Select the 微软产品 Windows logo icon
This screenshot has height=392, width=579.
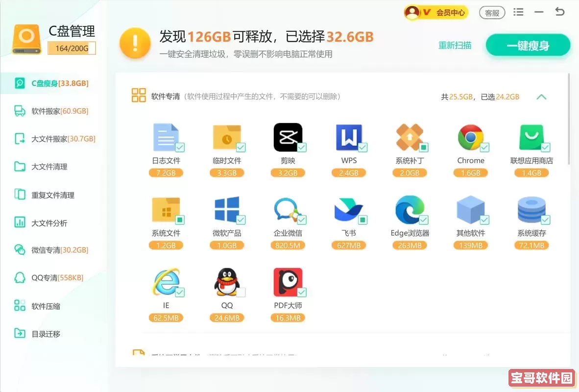pyautogui.click(x=227, y=210)
